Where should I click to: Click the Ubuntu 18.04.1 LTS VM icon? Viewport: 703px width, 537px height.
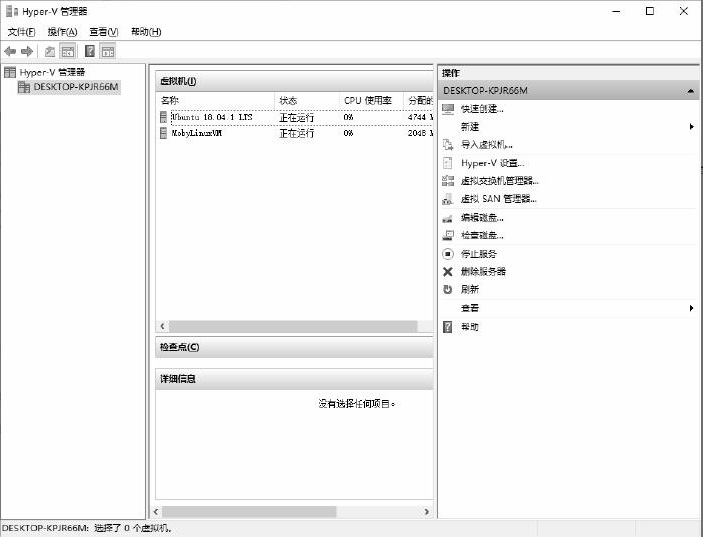tap(164, 117)
